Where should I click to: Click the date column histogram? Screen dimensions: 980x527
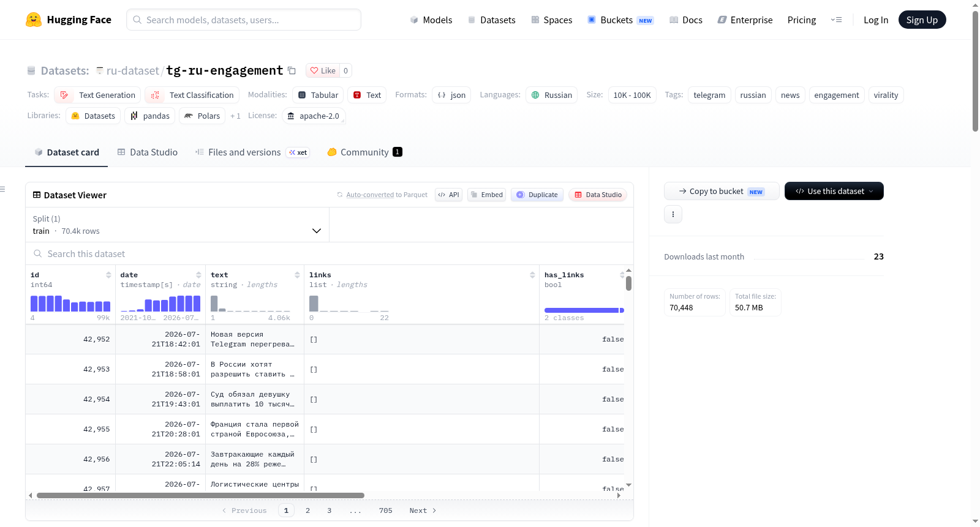[x=160, y=304]
